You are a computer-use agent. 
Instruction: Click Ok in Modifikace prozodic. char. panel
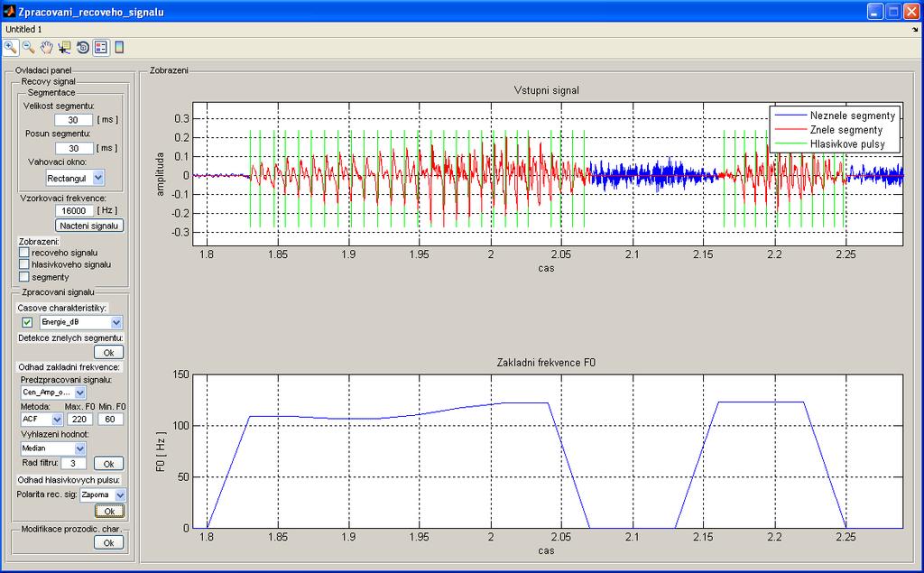tap(109, 543)
